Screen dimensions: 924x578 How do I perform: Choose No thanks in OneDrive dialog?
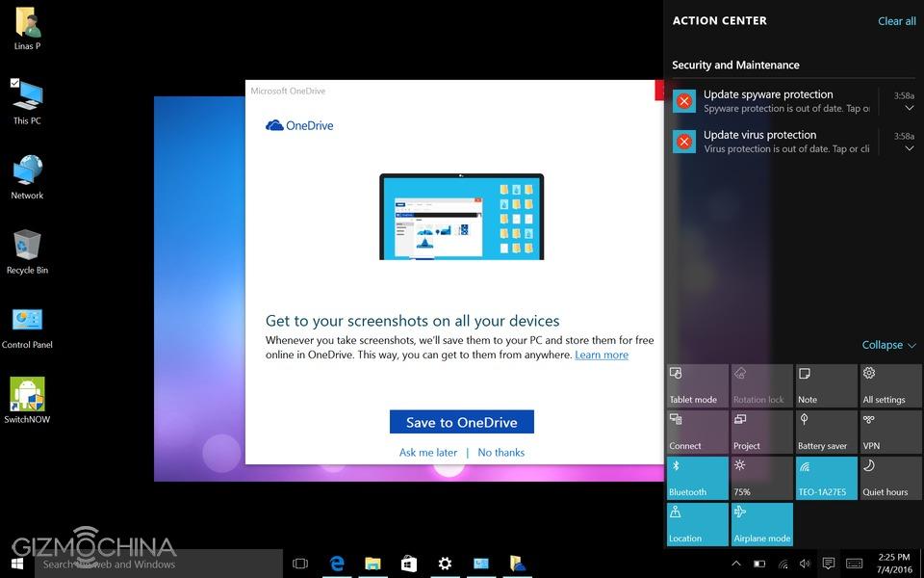(x=500, y=452)
